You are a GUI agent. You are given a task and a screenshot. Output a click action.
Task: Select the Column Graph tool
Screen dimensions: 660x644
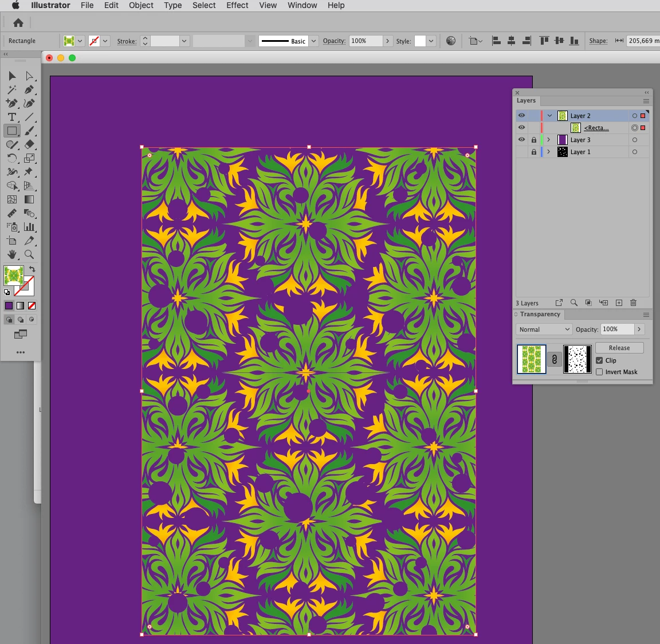(29, 227)
